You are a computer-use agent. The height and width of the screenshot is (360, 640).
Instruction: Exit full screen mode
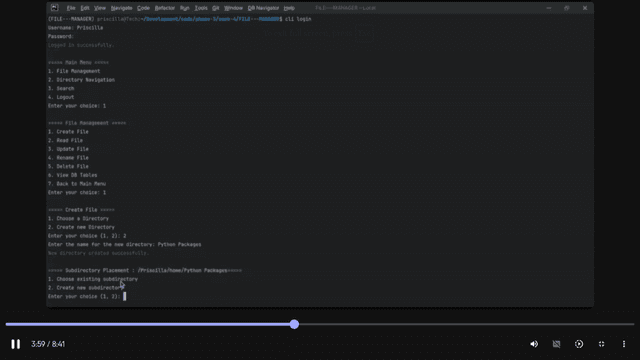point(601,344)
